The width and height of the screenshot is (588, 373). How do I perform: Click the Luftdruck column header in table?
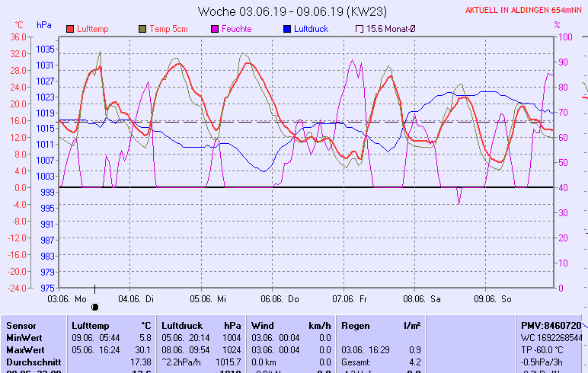pos(181,325)
